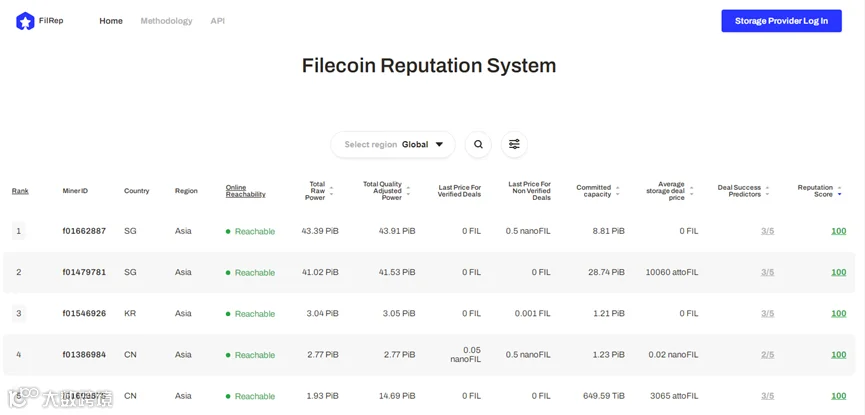Open the filter sliders icon
Viewport: 865px width, 415px height.
click(514, 145)
